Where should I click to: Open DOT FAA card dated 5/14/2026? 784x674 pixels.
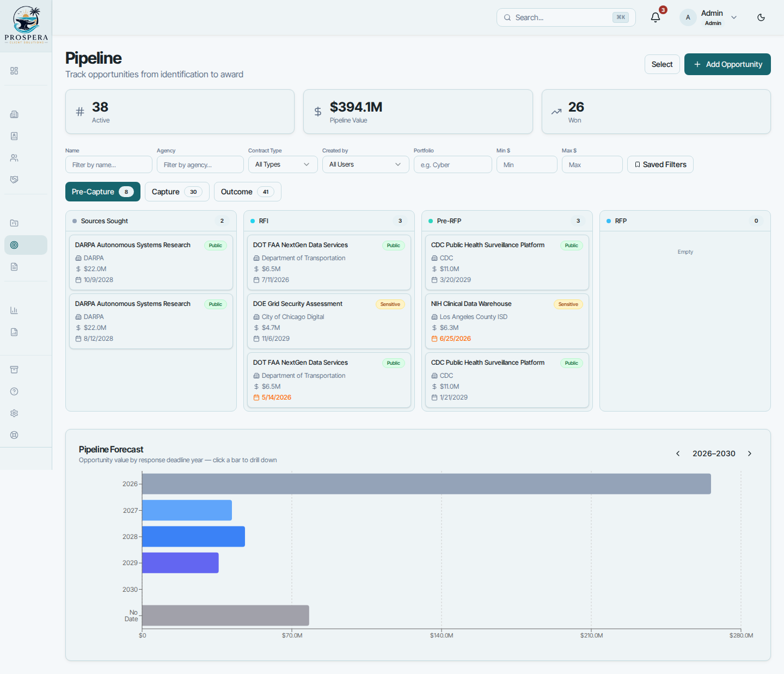[x=329, y=380]
